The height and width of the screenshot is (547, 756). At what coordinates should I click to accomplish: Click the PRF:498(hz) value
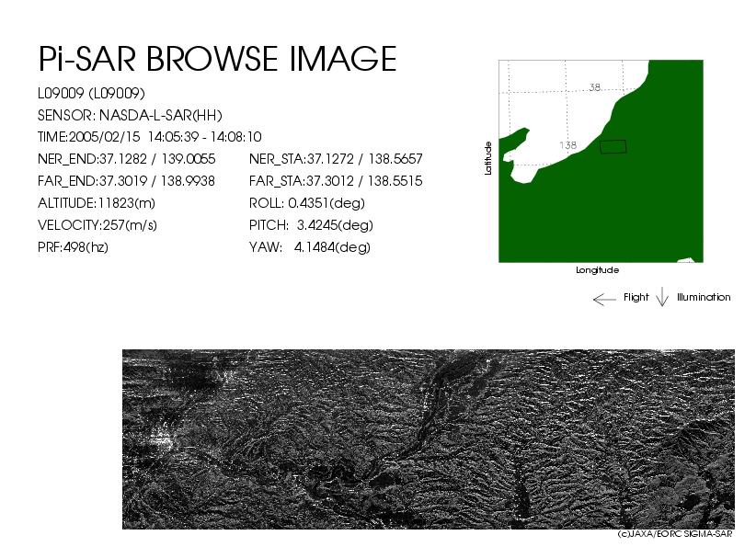pyautogui.click(x=73, y=247)
